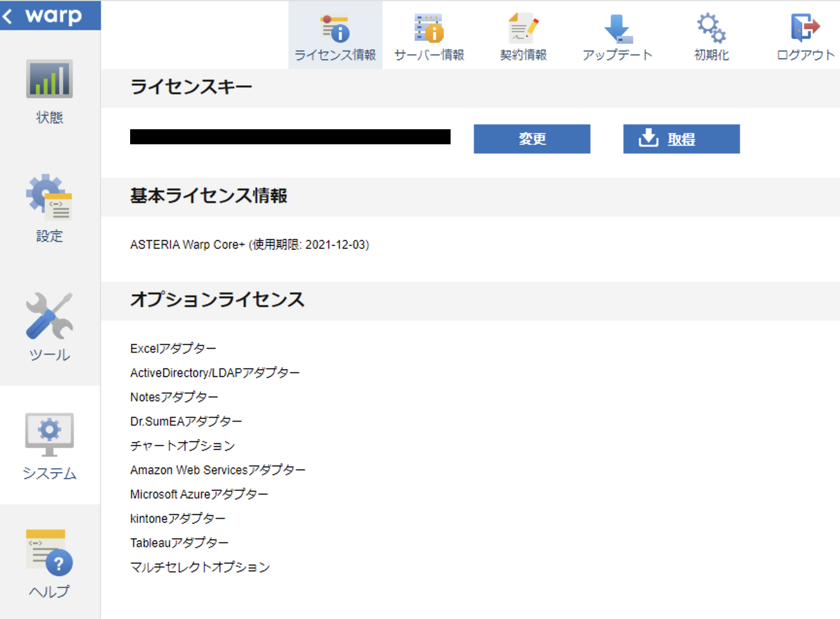This screenshot has height=619, width=840.
Task: Open the 初期化 initialization tab
Action: pyautogui.click(x=711, y=37)
